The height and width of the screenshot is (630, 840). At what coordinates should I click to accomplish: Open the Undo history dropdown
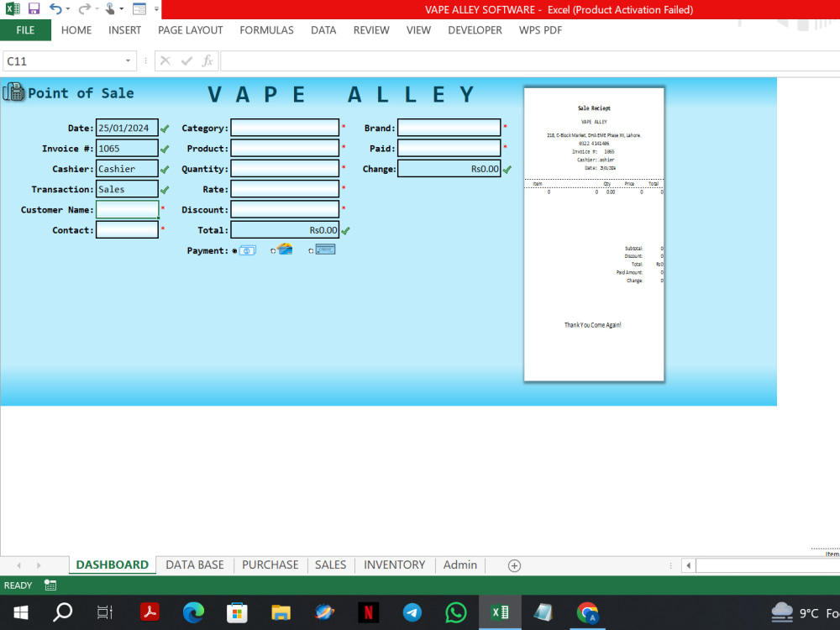click(68, 9)
